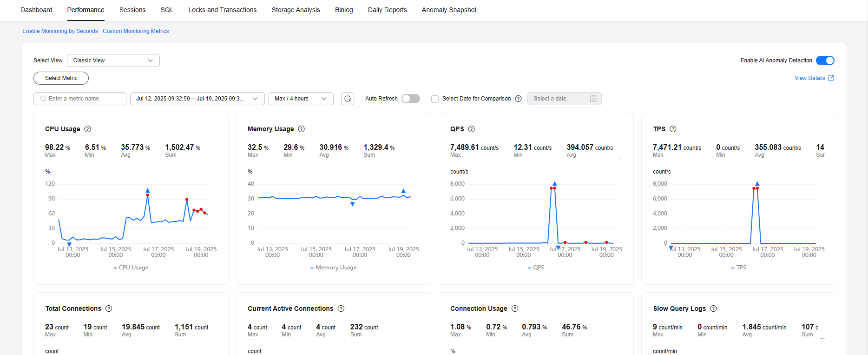The image size is (868, 355).
Task: Click the CPU Usage legend marker
Action: [115, 268]
